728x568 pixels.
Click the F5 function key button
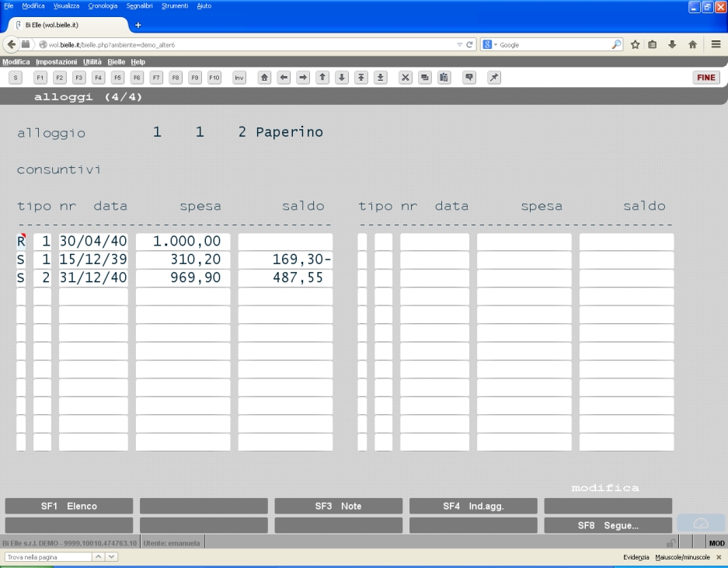click(117, 78)
